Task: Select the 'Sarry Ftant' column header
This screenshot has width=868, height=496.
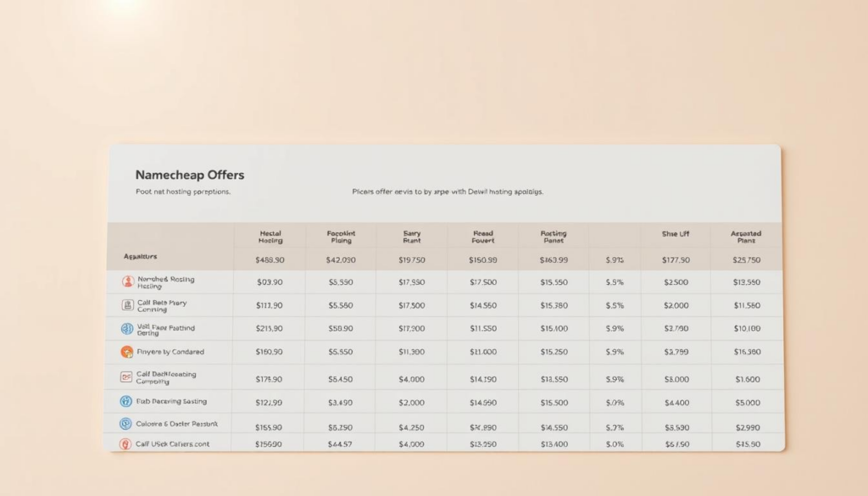Action: click(x=412, y=237)
